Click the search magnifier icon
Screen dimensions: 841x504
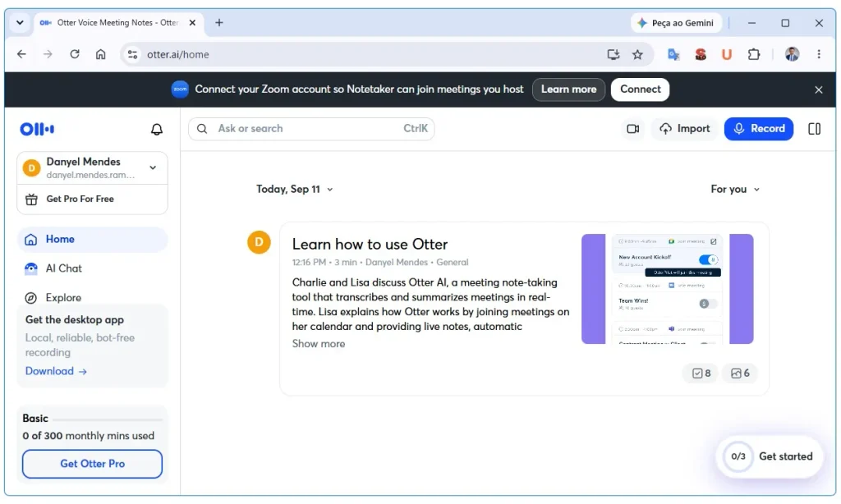click(202, 129)
